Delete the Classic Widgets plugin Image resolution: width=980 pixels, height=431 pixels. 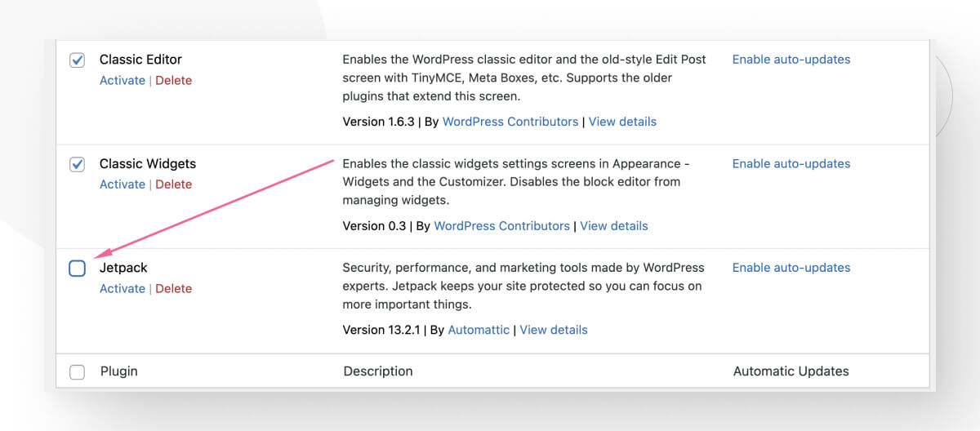point(173,184)
